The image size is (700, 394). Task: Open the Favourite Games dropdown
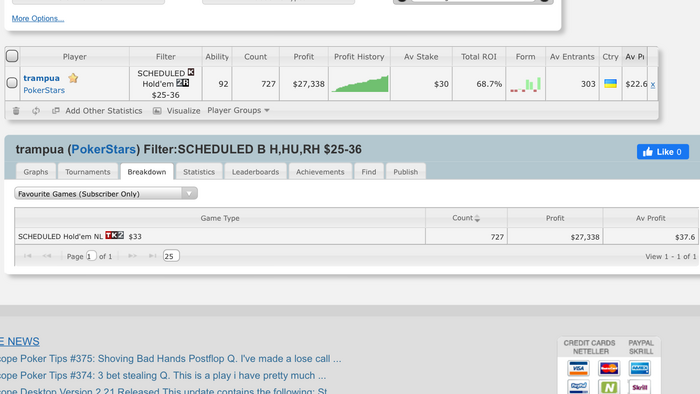pos(106,194)
